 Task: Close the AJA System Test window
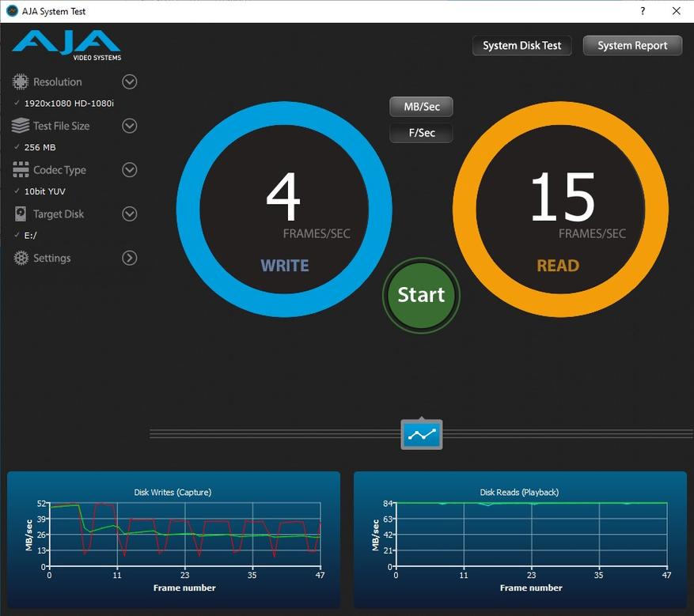(x=677, y=11)
